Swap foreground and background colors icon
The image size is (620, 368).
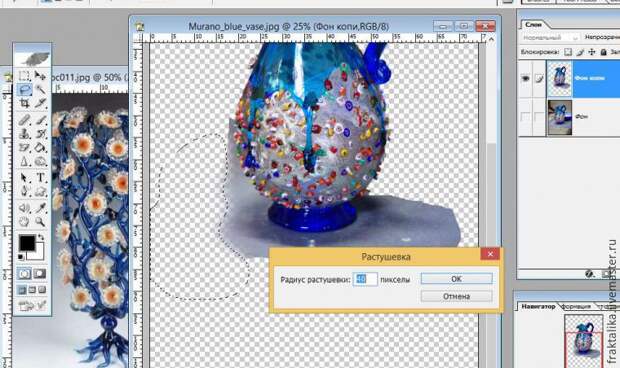(x=41, y=237)
